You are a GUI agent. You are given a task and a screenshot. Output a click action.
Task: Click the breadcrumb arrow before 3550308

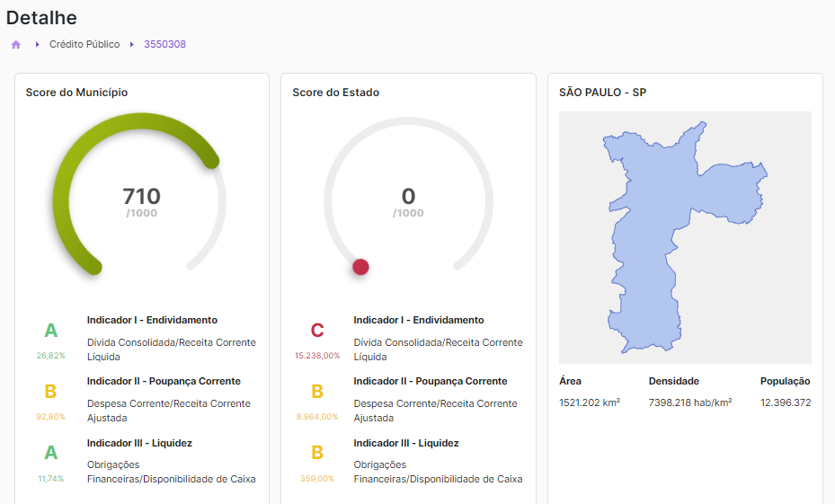click(x=131, y=44)
